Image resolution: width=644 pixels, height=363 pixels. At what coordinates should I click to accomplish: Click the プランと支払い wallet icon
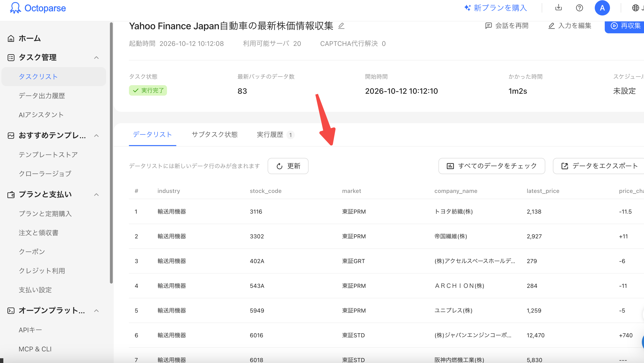point(11,195)
